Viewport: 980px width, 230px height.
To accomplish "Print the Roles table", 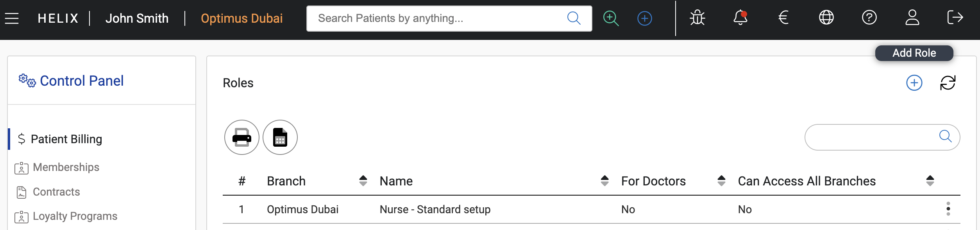I will click(241, 137).
